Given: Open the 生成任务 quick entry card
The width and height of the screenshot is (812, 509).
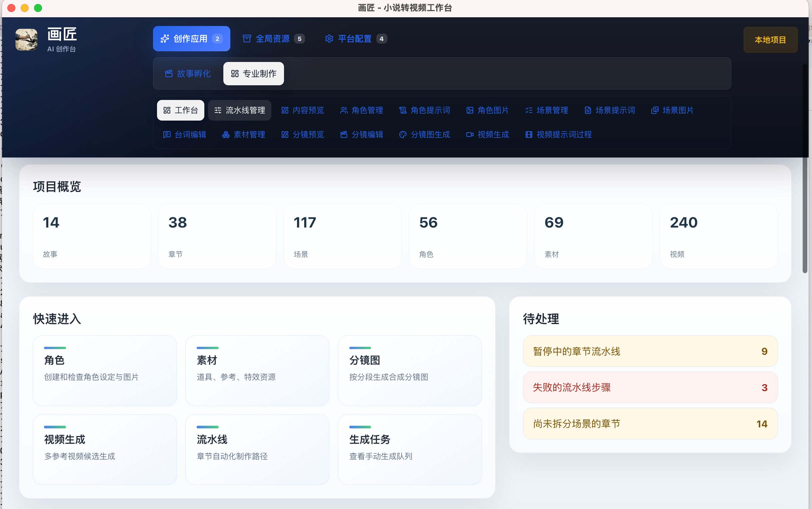Looking at the screenshot, I should click(410, 450).
